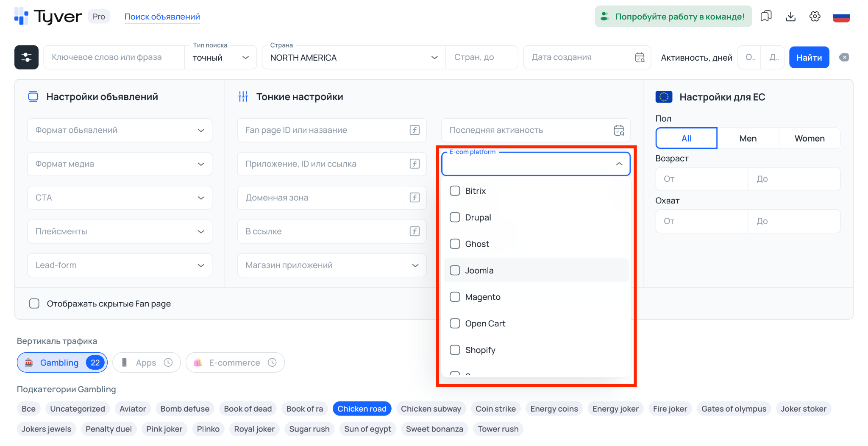Click function icon in Приложение field
Image resolution: width=868 pixels, height=446 pixels.
(x=415, y=164)
